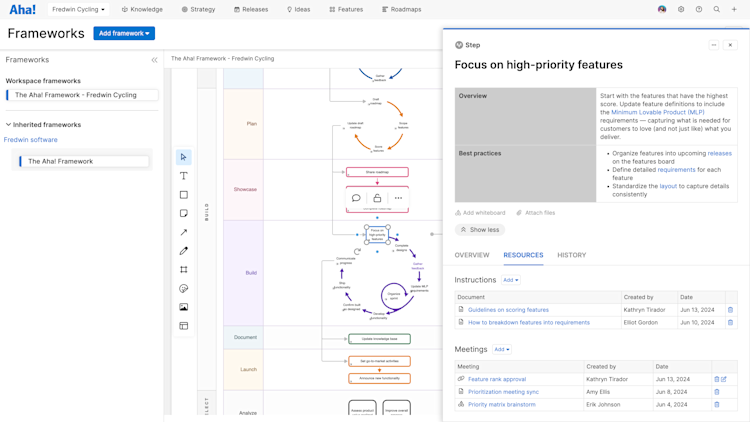
Task: Switch to the RESOURCES tab
Action: tap(523, 255)
